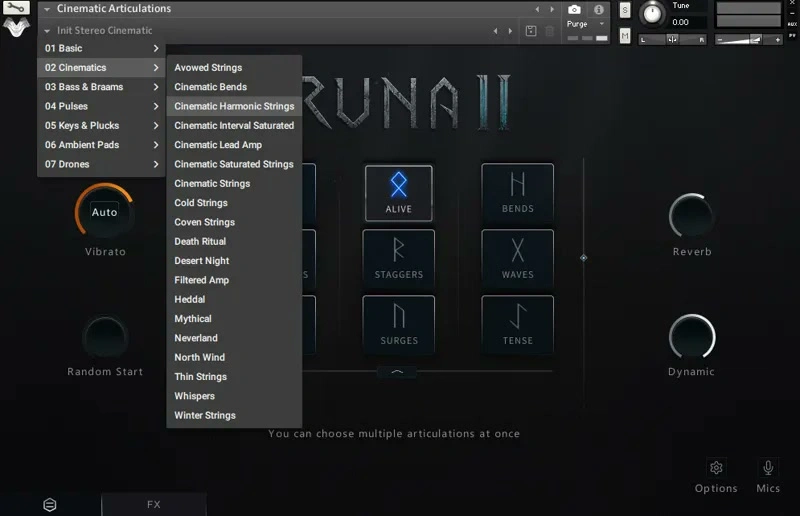Choose the Cinematic Lead Amp preset
This screenshot has width=800, height=516.
(234, 145)
